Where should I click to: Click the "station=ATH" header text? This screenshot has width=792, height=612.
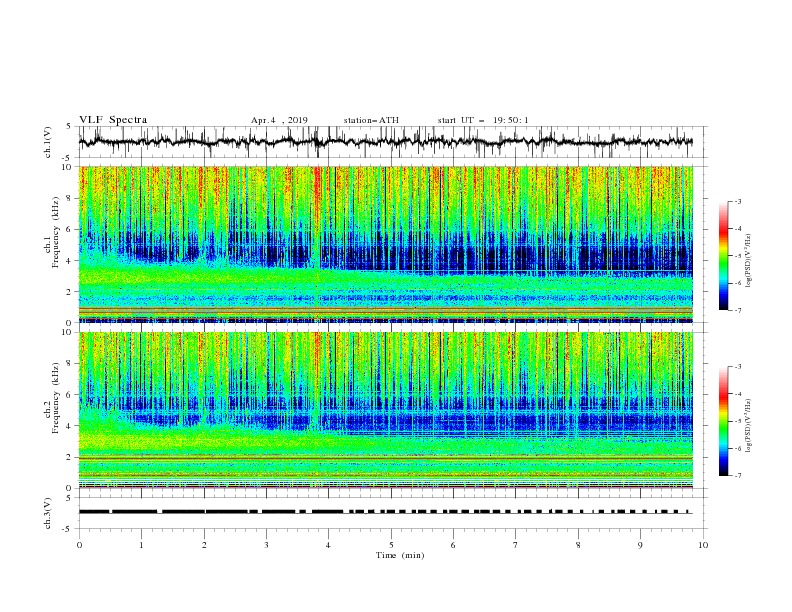click(371, 120)
